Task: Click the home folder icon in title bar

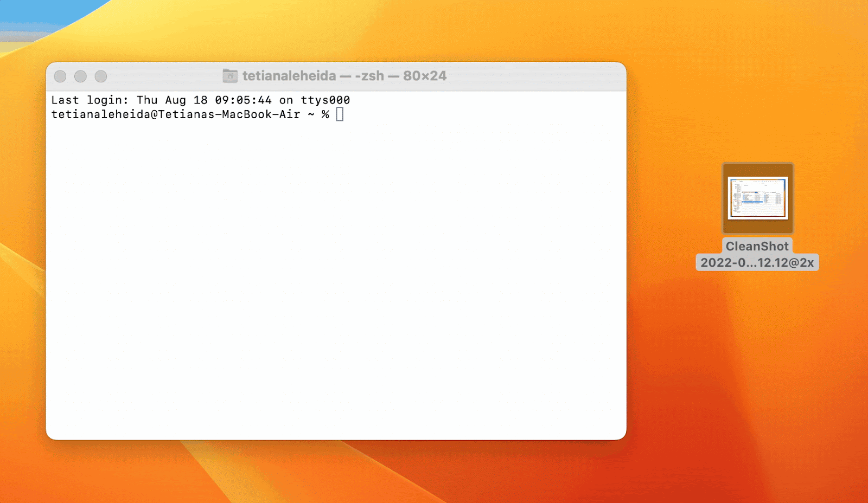Action: pyautogui.click(x=230, y=76)
